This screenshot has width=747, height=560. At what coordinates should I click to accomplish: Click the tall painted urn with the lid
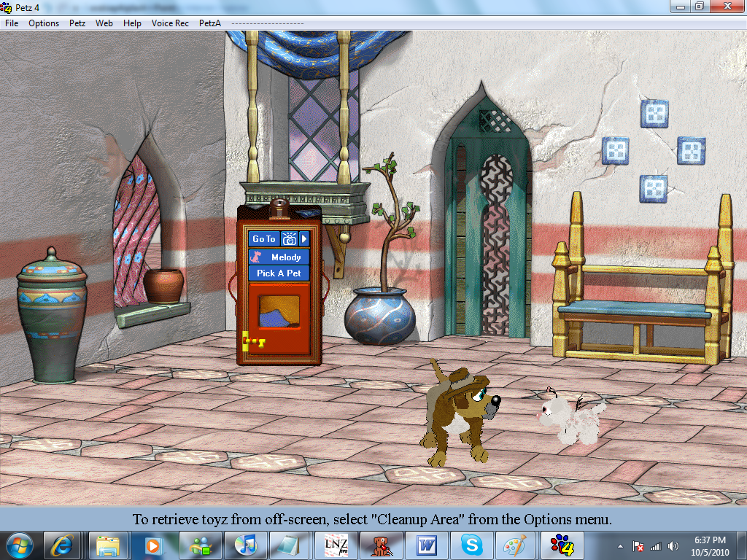point(52,316)
